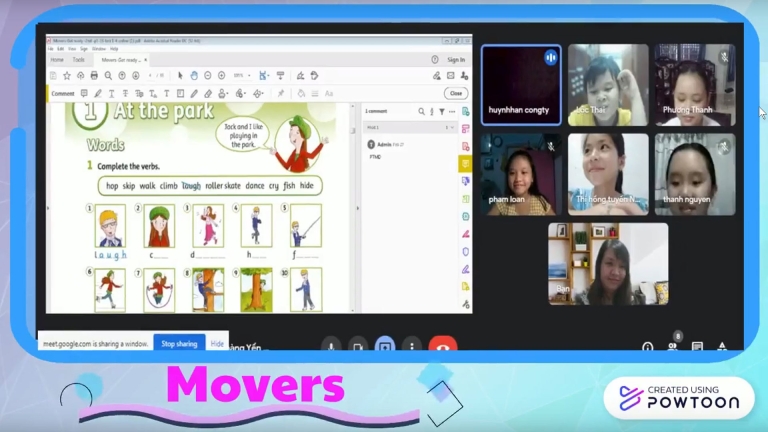The height and width of the screenshot is (432, 768).
Task: Select the hand pan tool
Action: point(194,75)
